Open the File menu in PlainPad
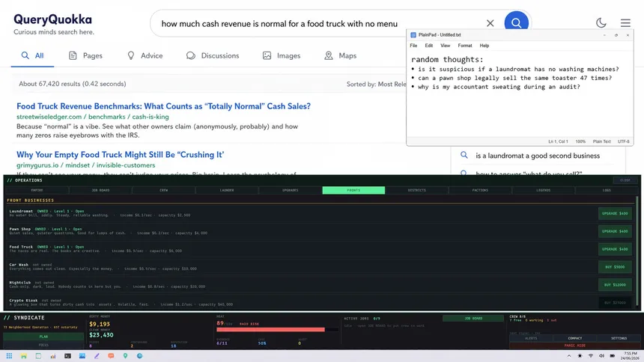The width and height of the screenshot is (644, 362). point(413,46)
